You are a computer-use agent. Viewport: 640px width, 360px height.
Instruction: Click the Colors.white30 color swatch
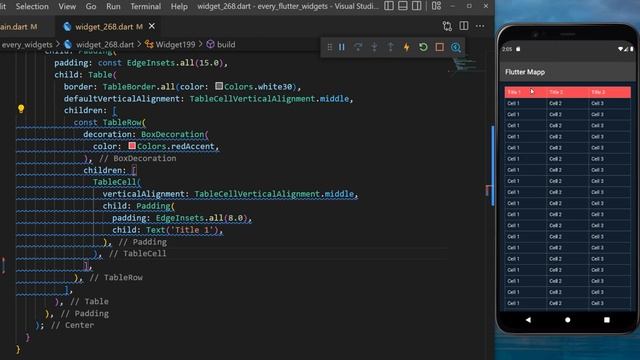click(219, 86)
